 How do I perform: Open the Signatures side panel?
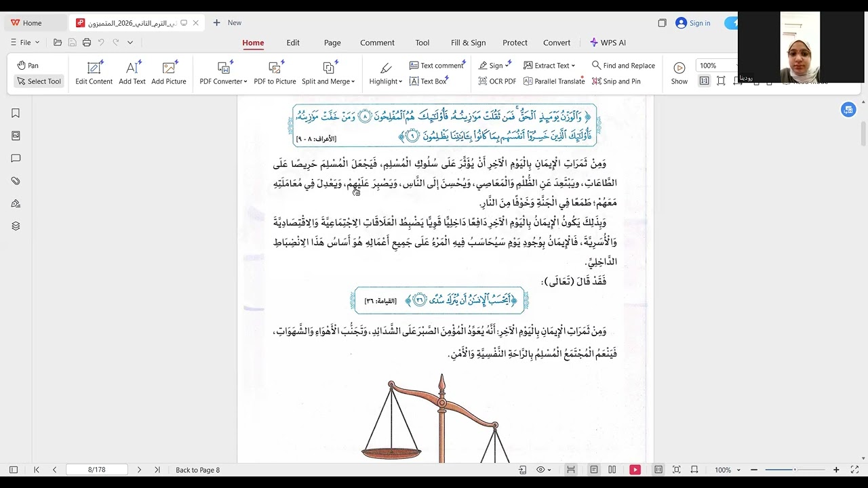point(16,204)
